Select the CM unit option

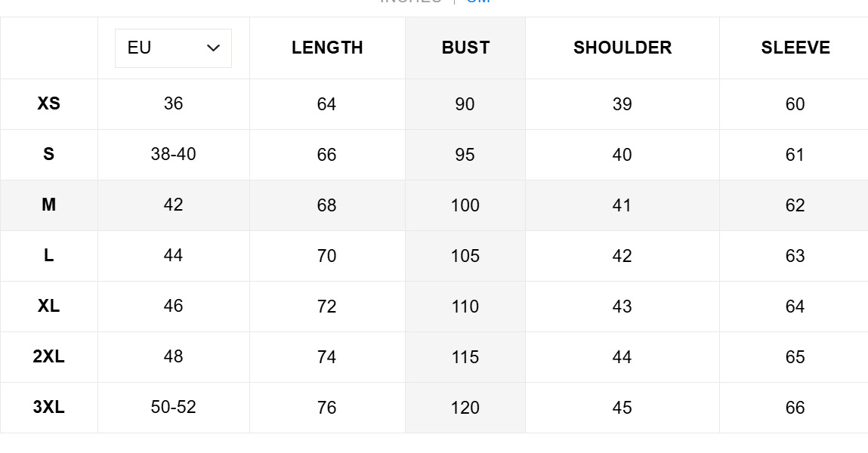(478, 2)
